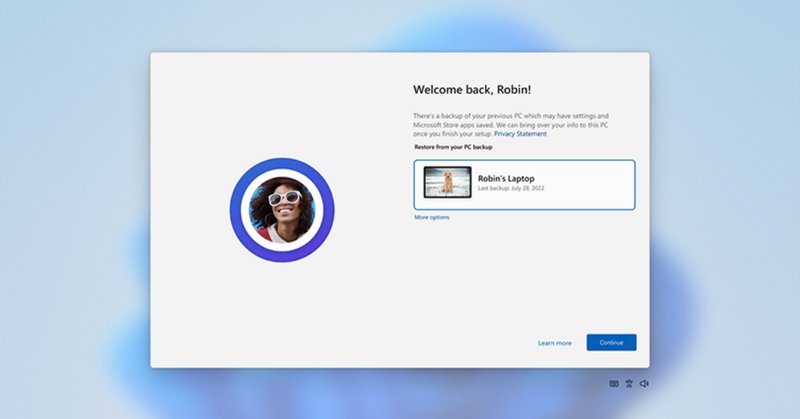This screenshot has width=800, height=419.
Task: Open the Privacy Statement link
Action: click(x=520, y=134)
